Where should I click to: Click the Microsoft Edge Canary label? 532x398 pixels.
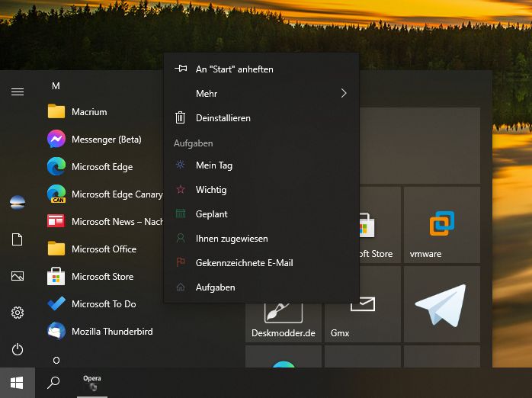(117, 194)
